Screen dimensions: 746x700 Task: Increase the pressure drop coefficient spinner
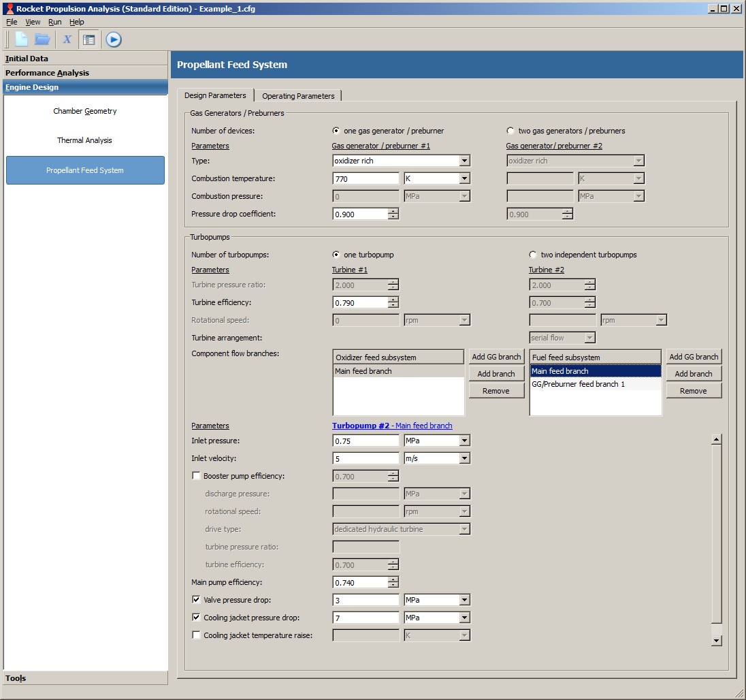[393, 211]
